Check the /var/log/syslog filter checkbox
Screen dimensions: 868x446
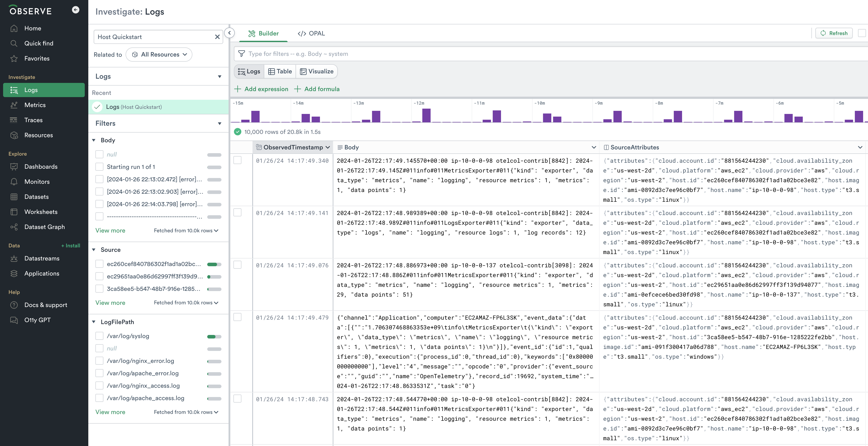click(99, 336)
